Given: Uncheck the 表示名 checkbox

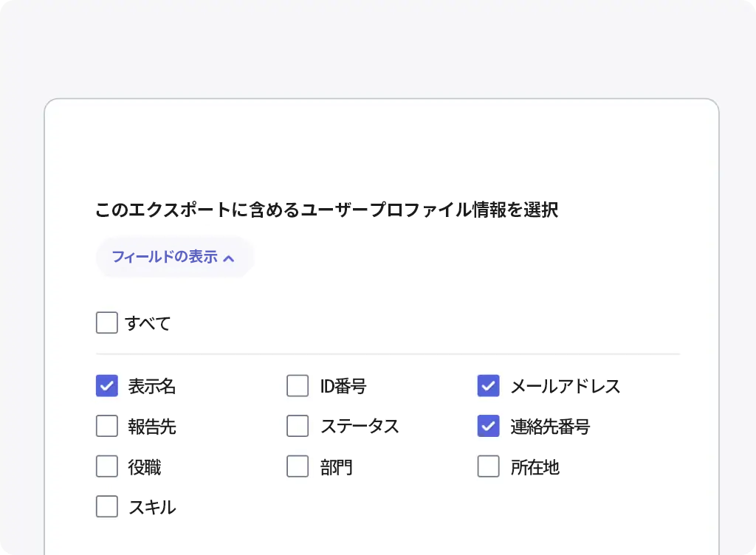Looking at the screenshot, I should coord(107,385).
